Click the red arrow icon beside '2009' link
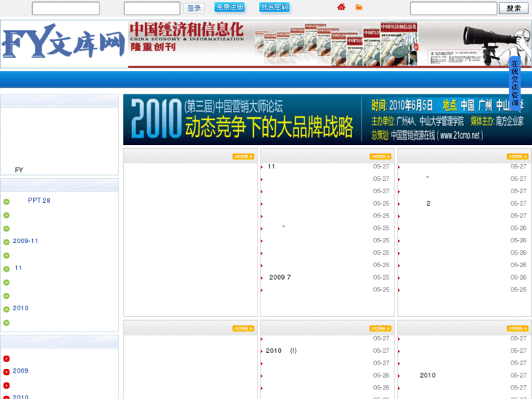 7,372
